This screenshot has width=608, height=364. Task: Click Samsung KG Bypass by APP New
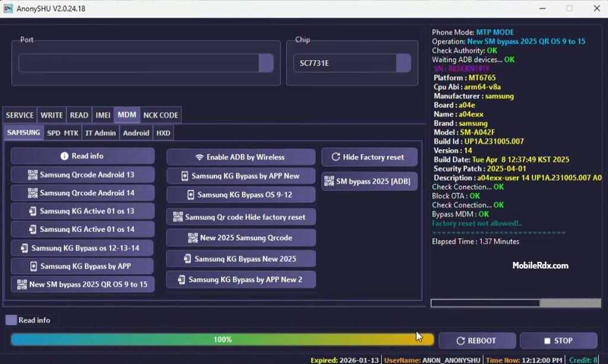click(241, 176)
